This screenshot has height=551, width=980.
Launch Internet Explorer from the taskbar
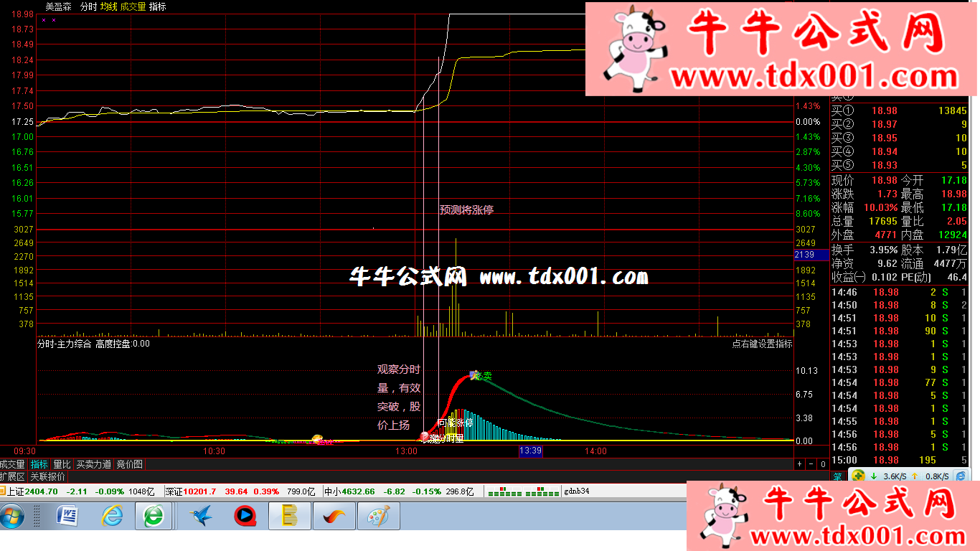[112, 516]
